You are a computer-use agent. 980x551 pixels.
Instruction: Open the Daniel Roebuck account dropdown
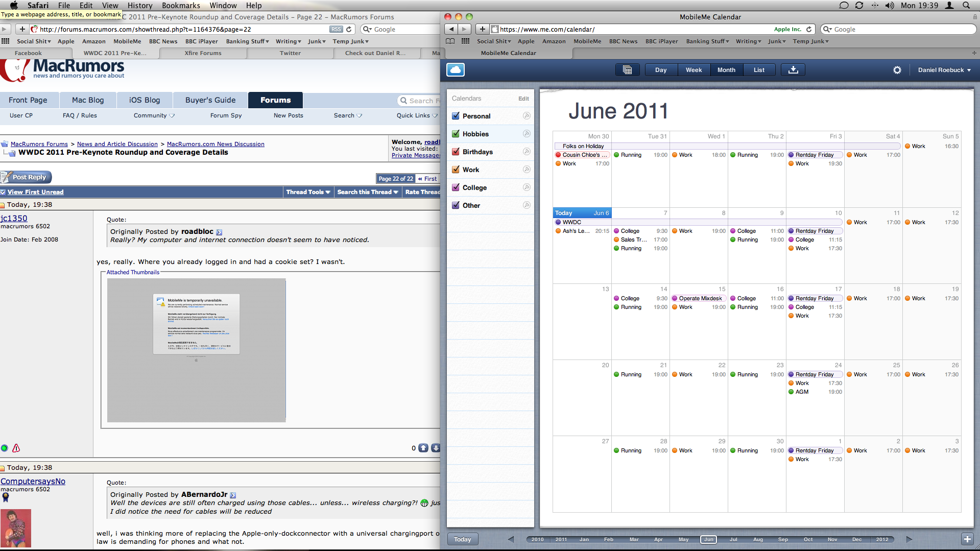(944, 70)
